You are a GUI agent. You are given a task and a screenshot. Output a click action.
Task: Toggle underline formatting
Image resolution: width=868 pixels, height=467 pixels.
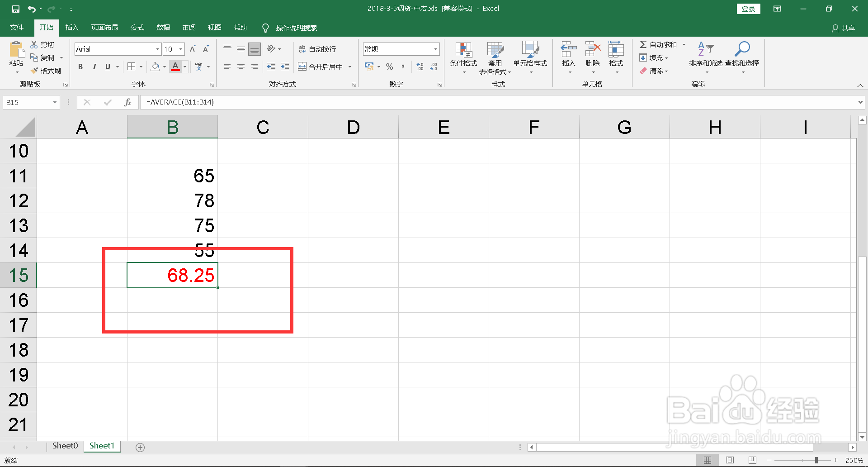pyautogui.click(x=108, y=67)
